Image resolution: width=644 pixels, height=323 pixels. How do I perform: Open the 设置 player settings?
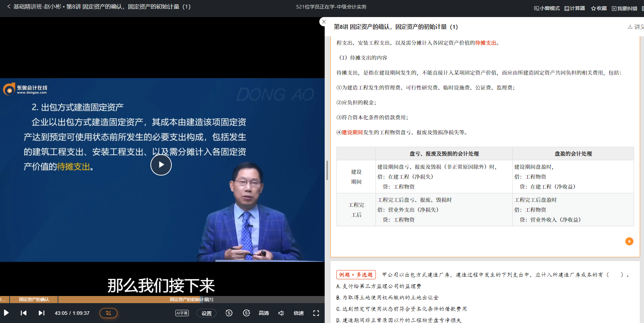coord(206,313)
